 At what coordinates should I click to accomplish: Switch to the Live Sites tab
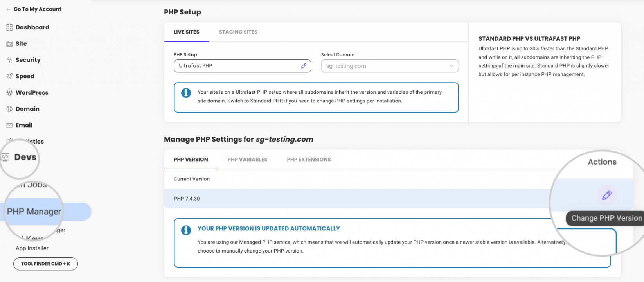coord(187,32)
